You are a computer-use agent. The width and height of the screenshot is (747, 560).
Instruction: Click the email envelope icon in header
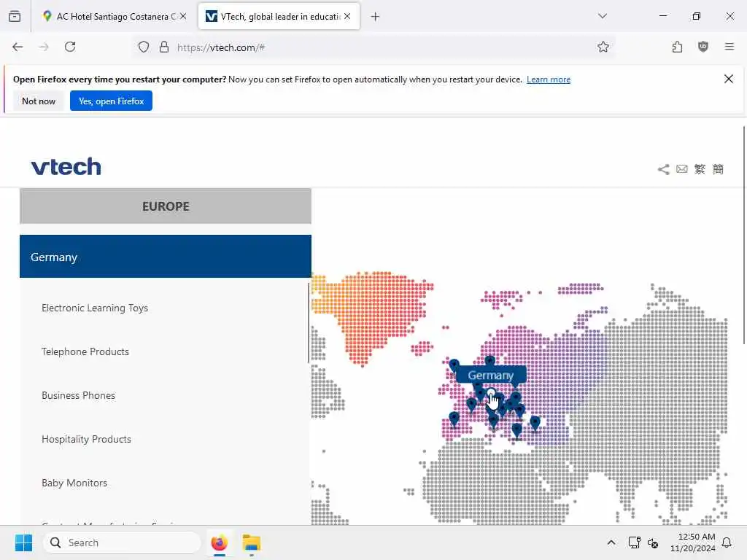682,169
